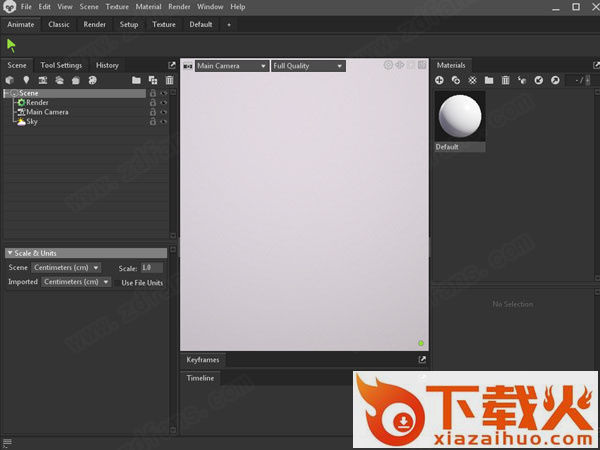Select the Keyframes tab
600x450 pixels.
[203, 360]
